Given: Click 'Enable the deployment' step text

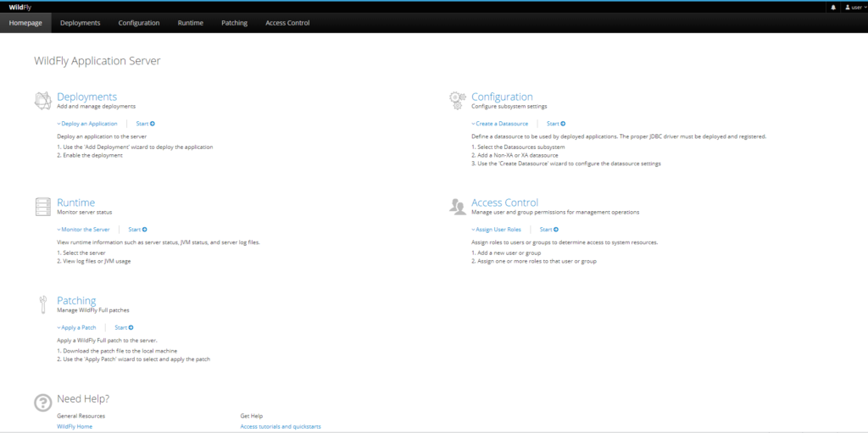Looking at the screenshot, I should (x=90, y=156).
